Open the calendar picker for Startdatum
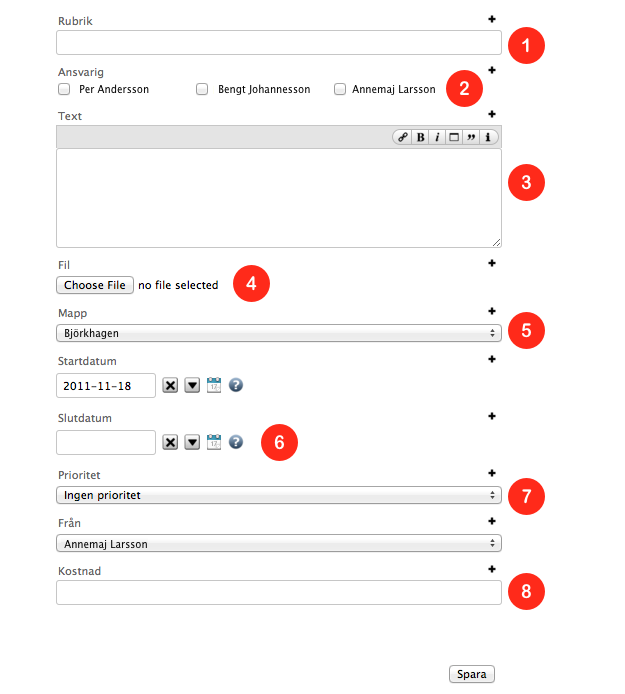Screen dimensions: 625x694 pos(214,386)
